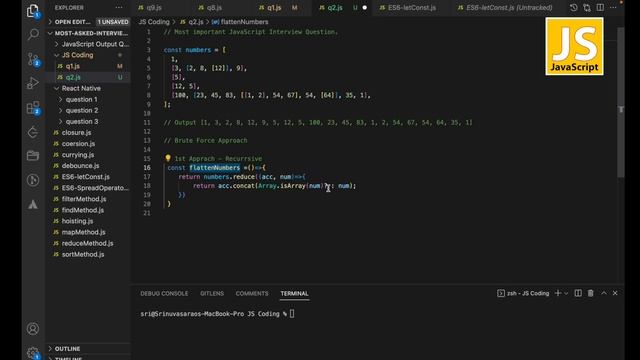Kill terminal with trash icon
The width and height of the screenshot is (640, 360).
tap(591, 293)
